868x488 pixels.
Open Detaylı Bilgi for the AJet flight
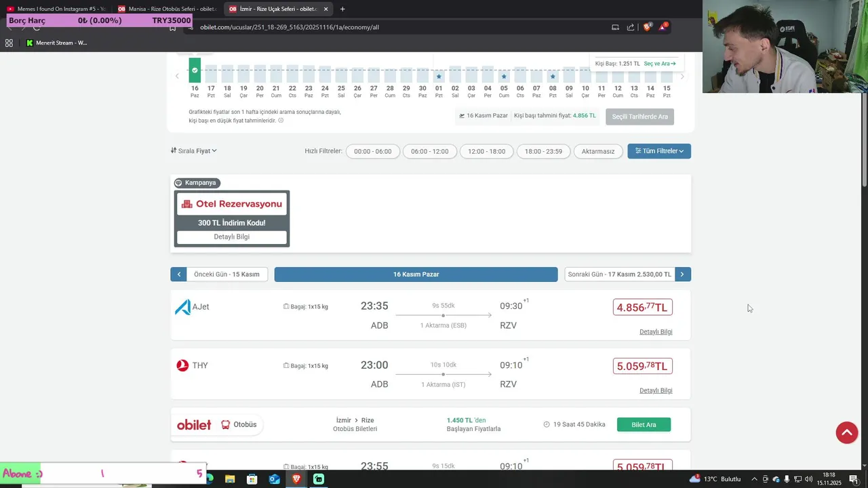coord(656,332)
